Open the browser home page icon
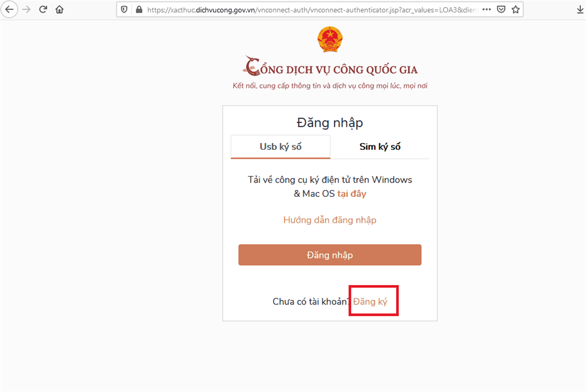The image size is (586, 392). click(60, 9)
